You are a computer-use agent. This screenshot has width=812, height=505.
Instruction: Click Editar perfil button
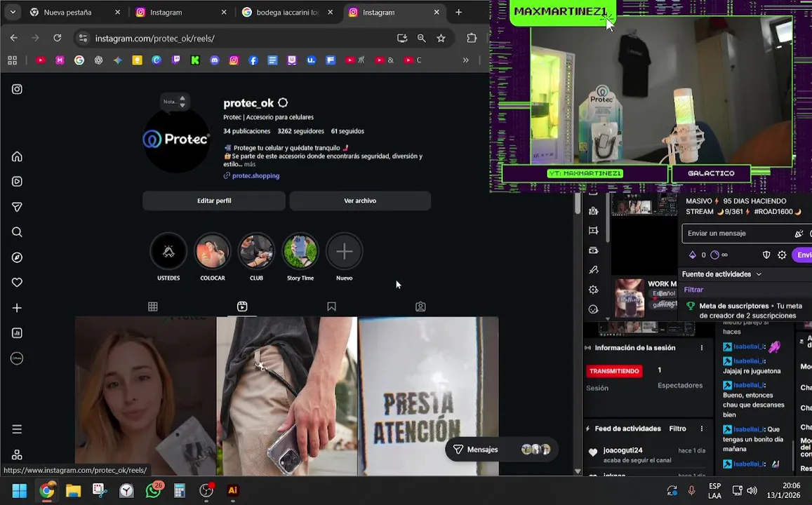214,201
